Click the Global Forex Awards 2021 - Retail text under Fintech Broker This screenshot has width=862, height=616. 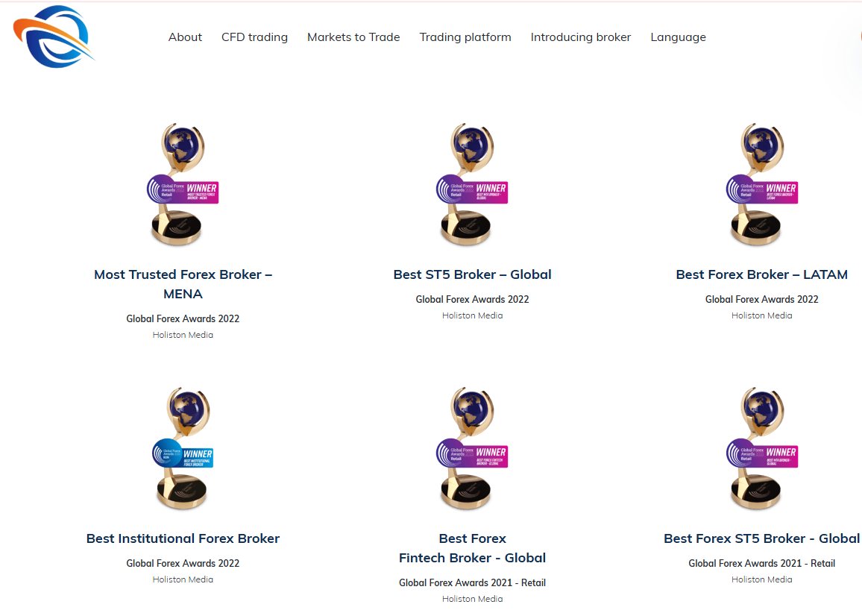pyautogui.click(x=472, y=582)
